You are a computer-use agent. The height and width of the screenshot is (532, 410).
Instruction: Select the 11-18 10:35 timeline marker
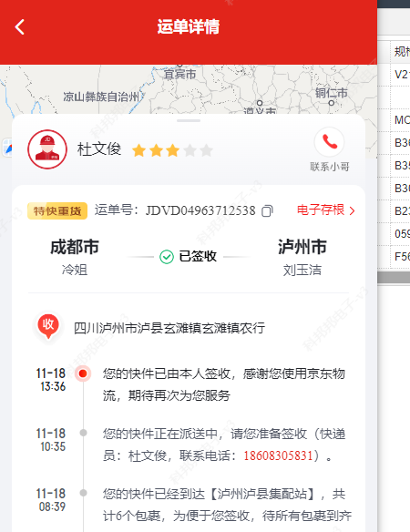coord(83,433)
